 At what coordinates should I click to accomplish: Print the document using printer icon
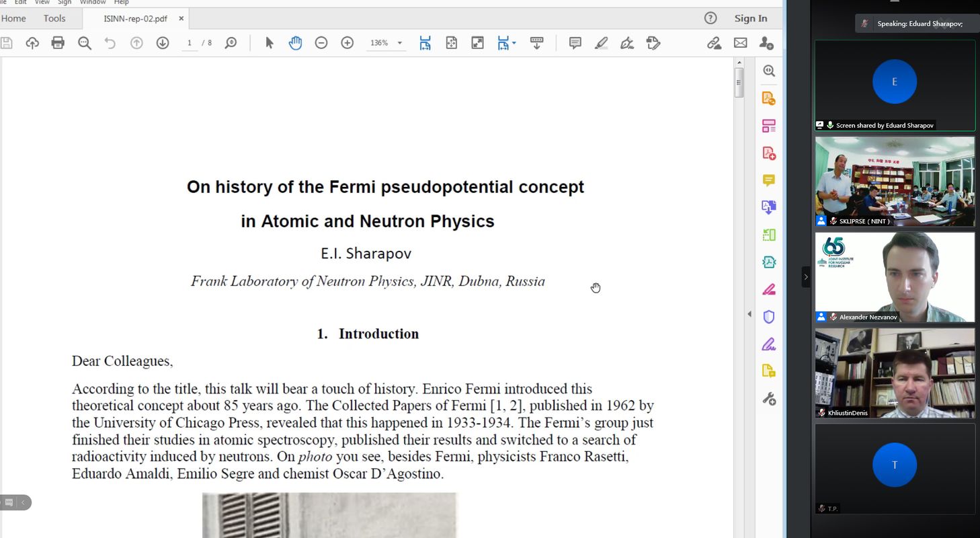58,43
